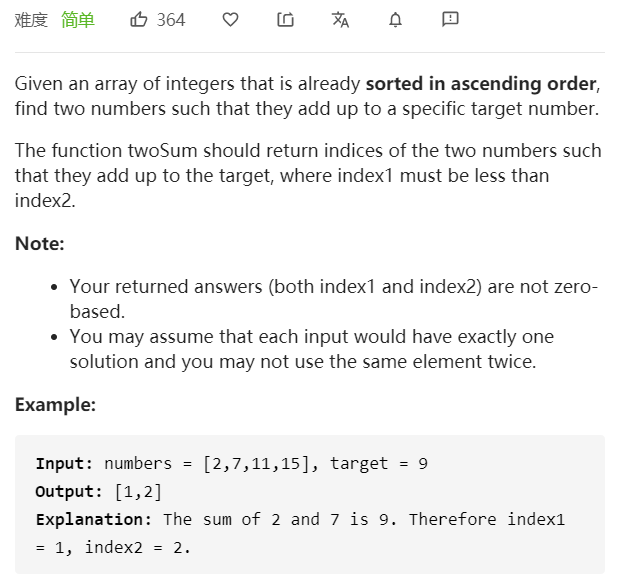The image size is (618, 579).
Task: Open the share icon
Action: 285,20
